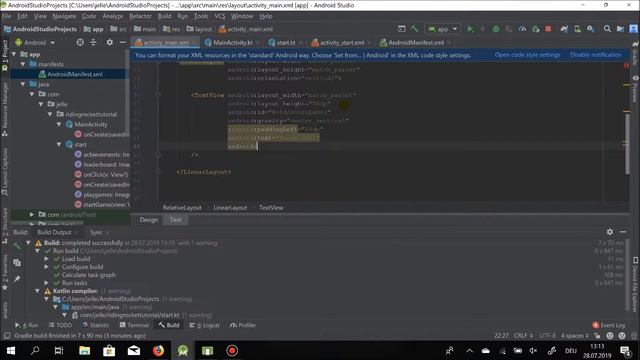Click Collapse All icon in Project panel
Screen dimensions: 640x360
click(x=93, y=42)
